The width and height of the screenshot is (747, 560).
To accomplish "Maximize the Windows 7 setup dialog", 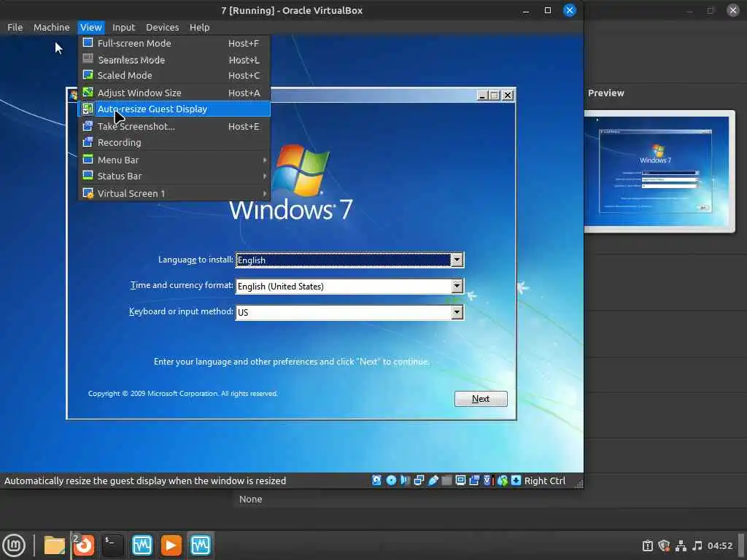I will tap(495, 96).
